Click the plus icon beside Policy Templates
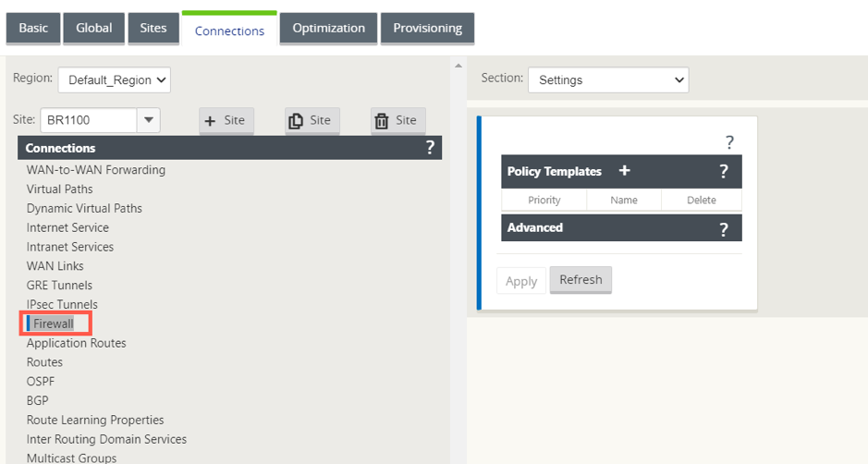 [x=625, y=171]
